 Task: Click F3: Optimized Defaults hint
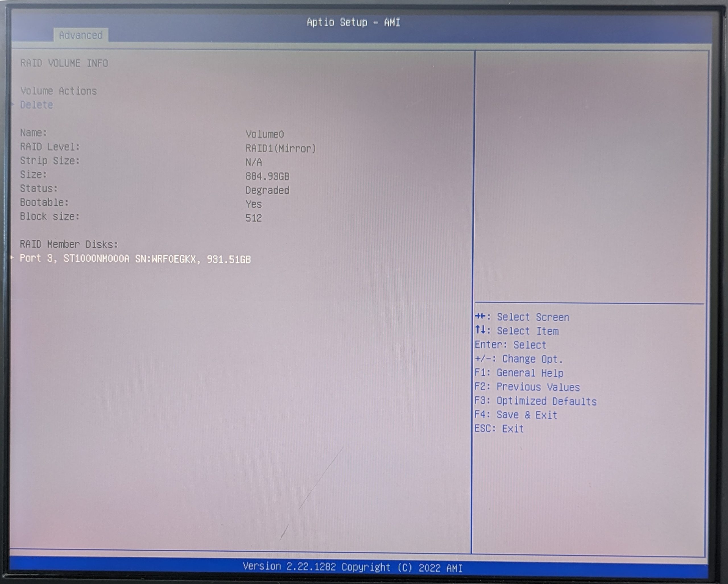[535, 401]
